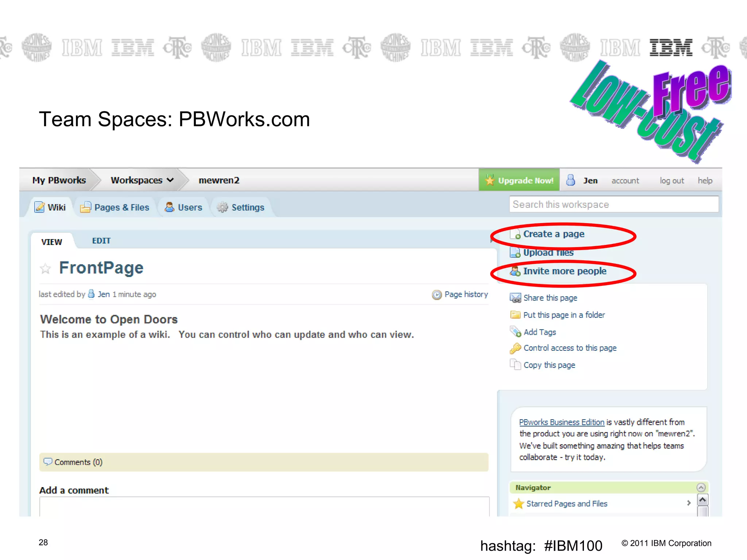Click Navigator scrollbar up arrow
The height and width of the screenshot is (560, 747).
click(703, 499)
